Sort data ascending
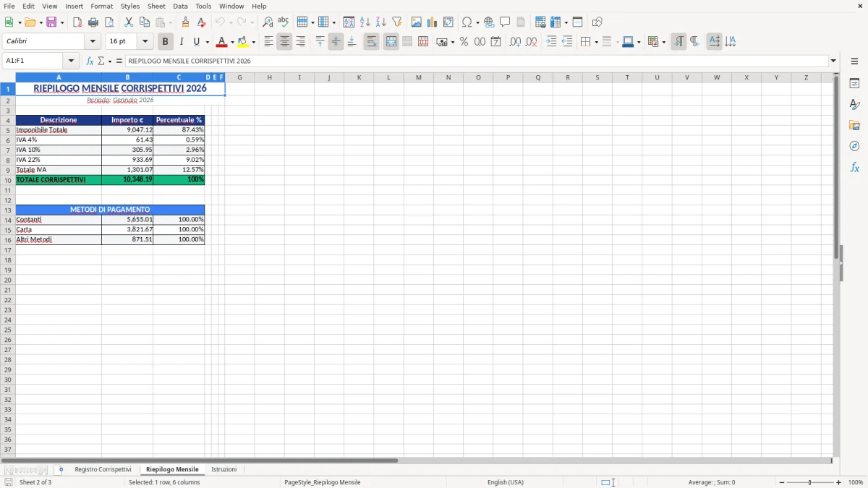The image size is (868, 488). (365, 22)
